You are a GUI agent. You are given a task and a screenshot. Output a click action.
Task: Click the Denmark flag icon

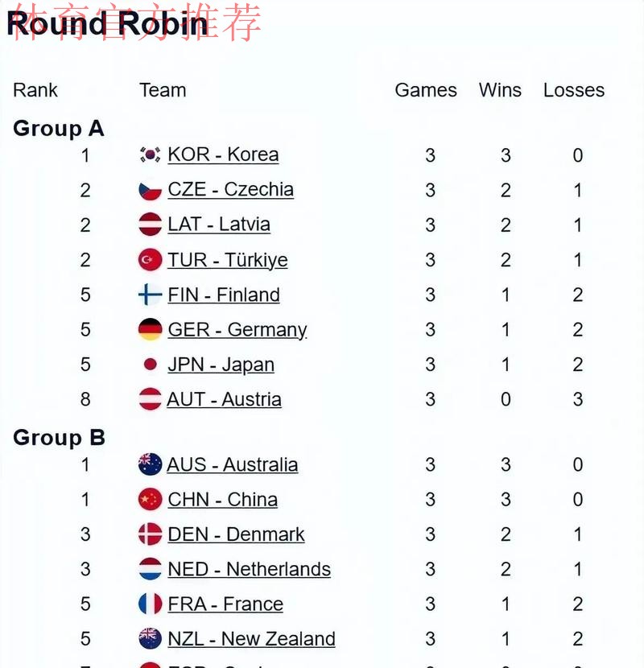pyautogui.click(x=150, y=534)
